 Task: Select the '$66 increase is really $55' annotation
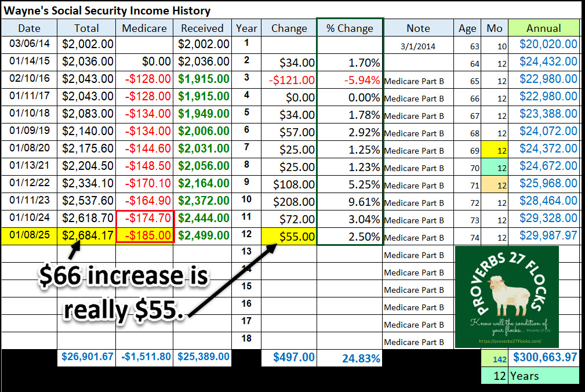[x=122, y=293]
